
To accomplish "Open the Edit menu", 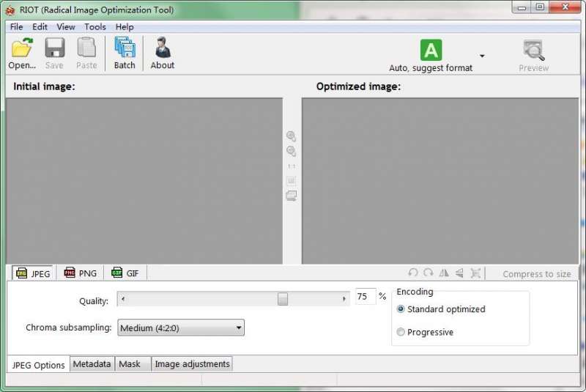I will (40, 27).
